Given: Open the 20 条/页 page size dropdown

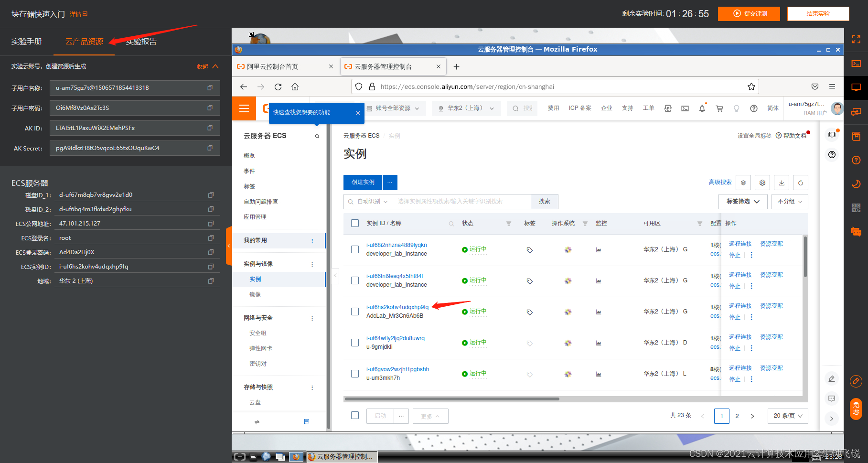Looking at the screenshot, I should [x=788, y=416].
